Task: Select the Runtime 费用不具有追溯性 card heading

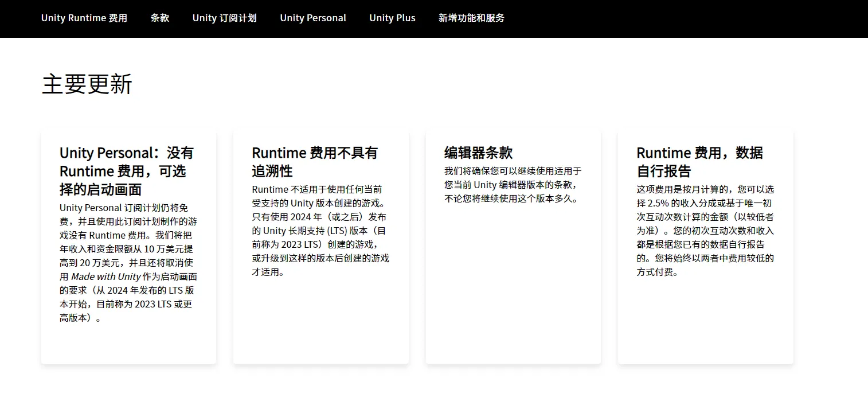Action: click(x=315, y=162)
